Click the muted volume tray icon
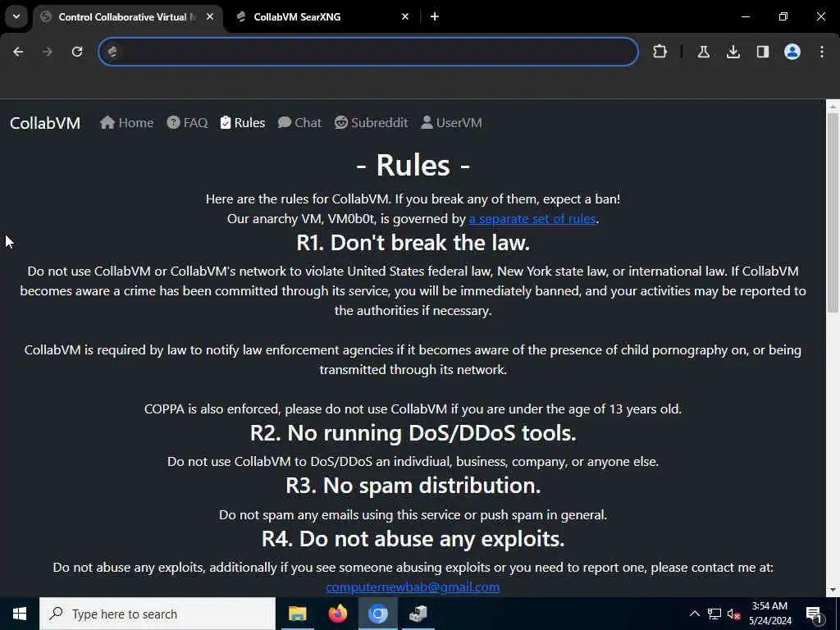This screenshot has height=630, width=840. click(733, 614)
